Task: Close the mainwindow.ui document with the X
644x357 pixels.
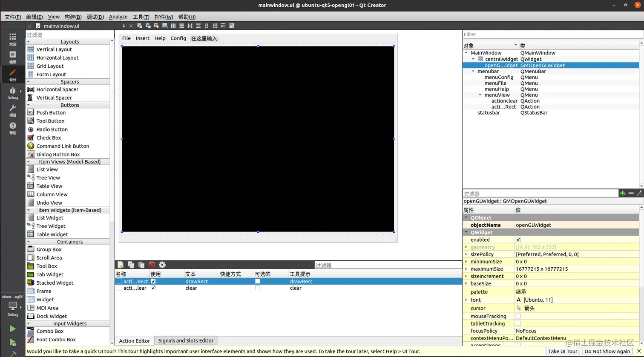Action: coord(131,26)
